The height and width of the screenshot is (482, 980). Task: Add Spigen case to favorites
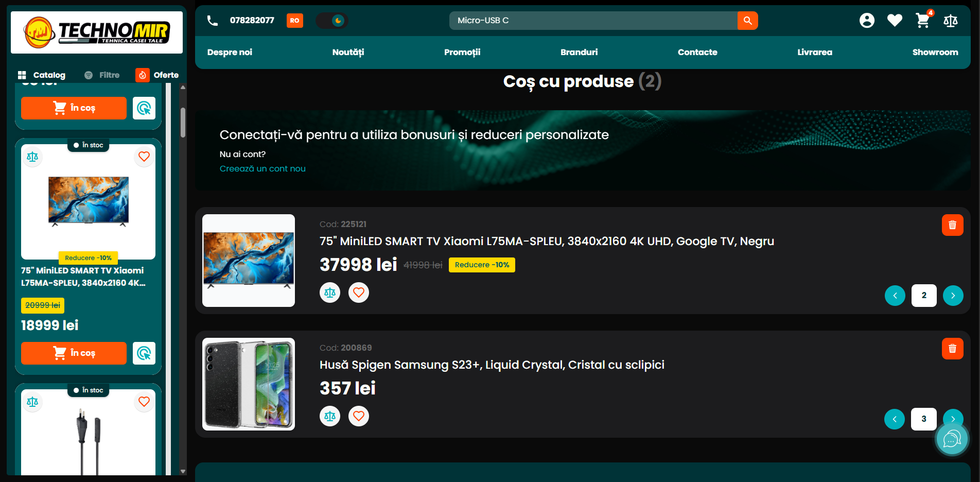tap(359, 416)
